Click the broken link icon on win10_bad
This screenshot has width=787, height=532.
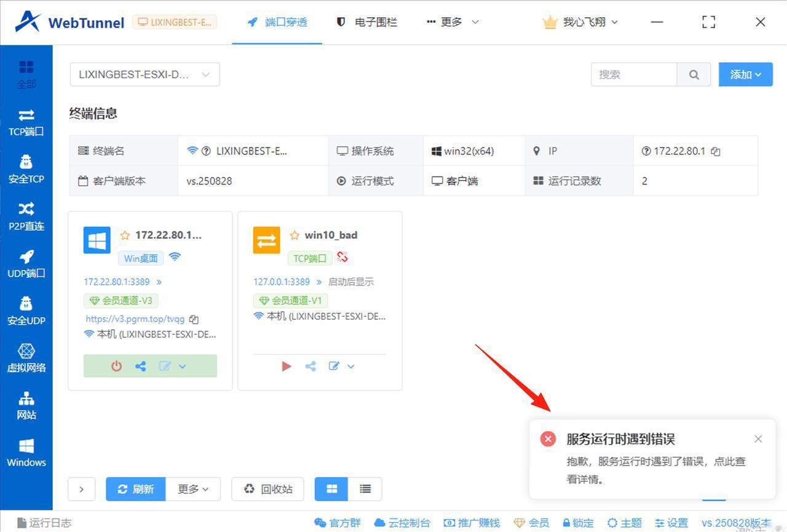[342, 257]
